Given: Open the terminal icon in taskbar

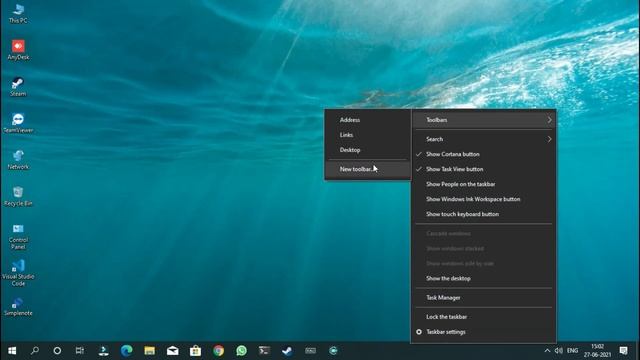Looking at the screenshot, I should [x=264, y=351].
